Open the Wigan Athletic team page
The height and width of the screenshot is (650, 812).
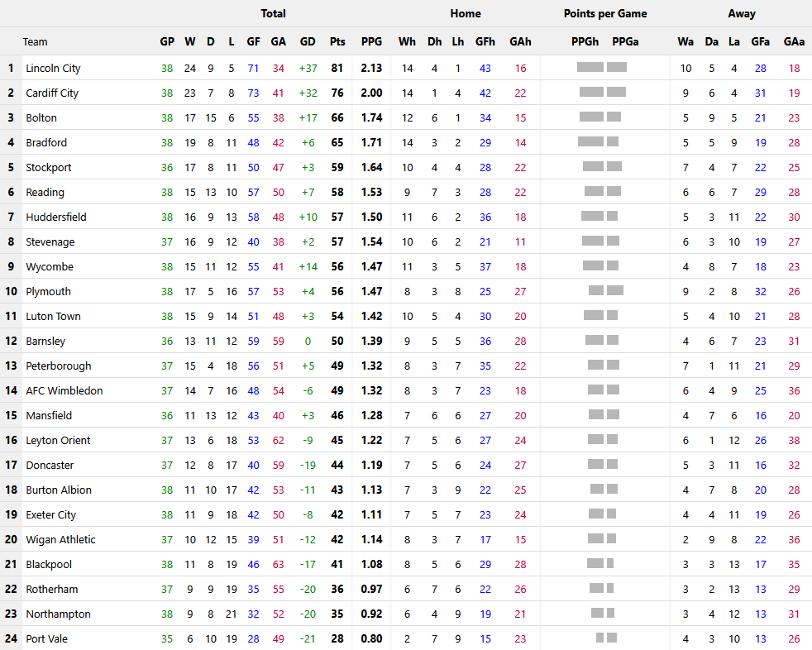60,540
